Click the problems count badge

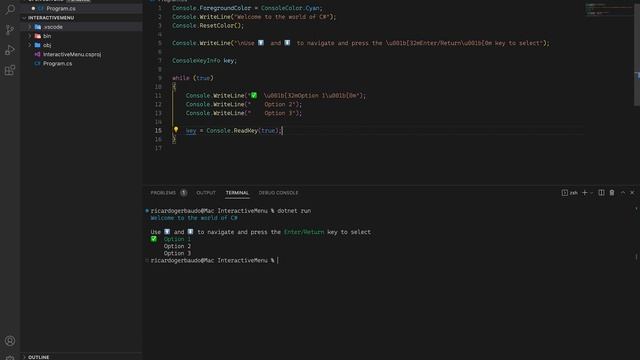click(x=184, y=193)
